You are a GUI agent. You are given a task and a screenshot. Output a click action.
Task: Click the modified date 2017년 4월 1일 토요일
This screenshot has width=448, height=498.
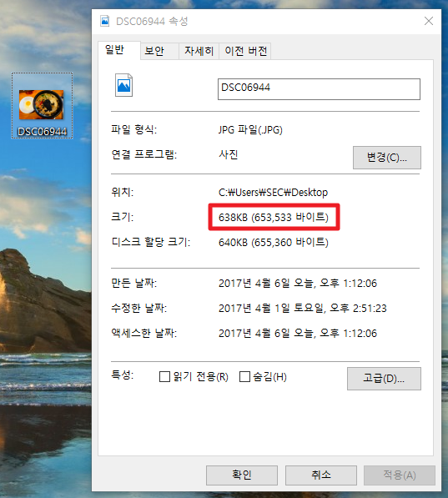pos(270,308)
